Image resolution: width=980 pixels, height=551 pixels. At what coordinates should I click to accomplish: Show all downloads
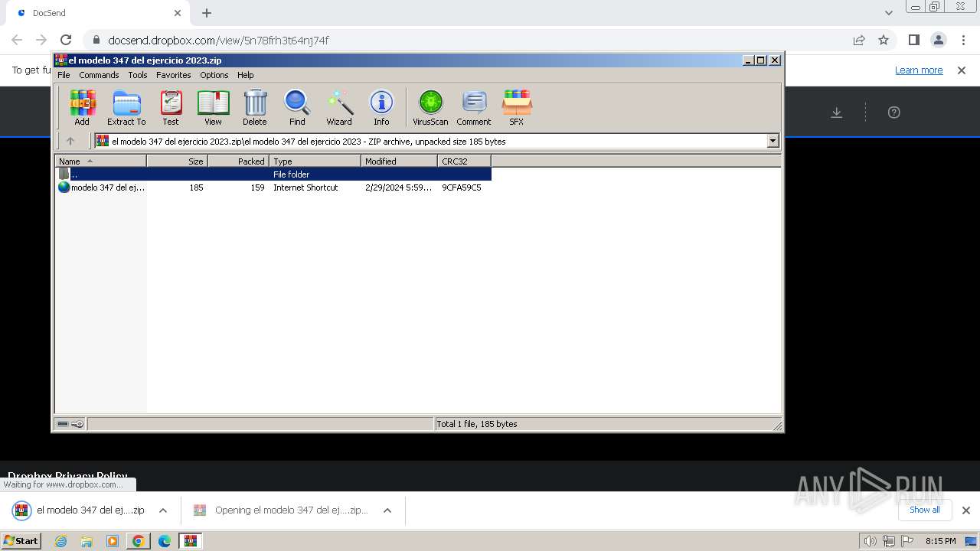pyautogui.click(x=924, y=510)
